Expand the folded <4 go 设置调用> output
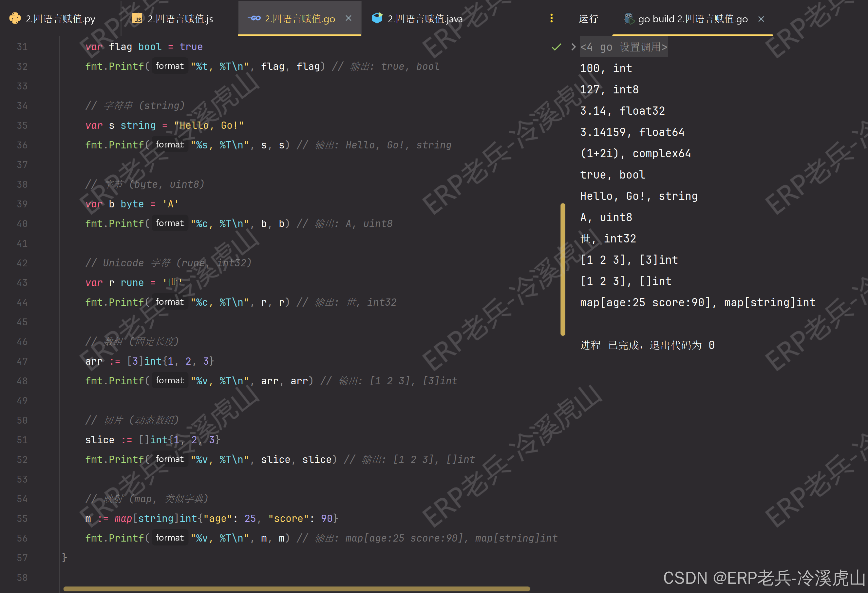Image resolution: width=868 pixels, height=593 pixels. point(573,47)
